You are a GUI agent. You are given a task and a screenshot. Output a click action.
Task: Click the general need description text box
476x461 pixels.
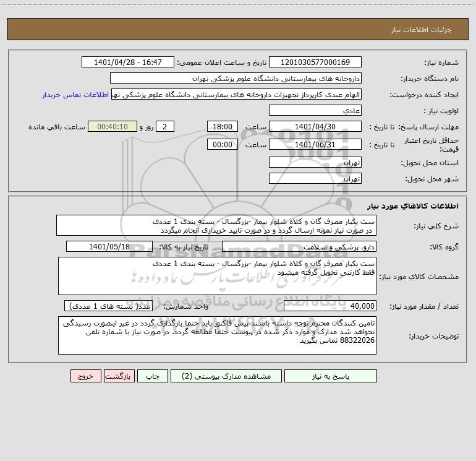click(x=216, y=225)
